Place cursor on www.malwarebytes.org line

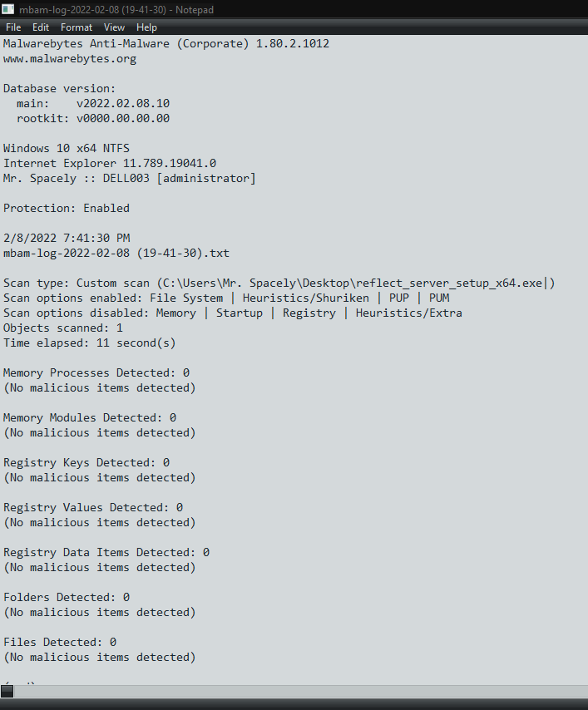(x=70, y=59)
